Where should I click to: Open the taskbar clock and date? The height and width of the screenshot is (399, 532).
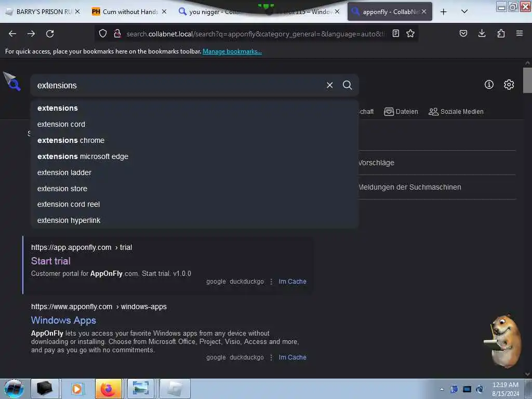[505, 389]
